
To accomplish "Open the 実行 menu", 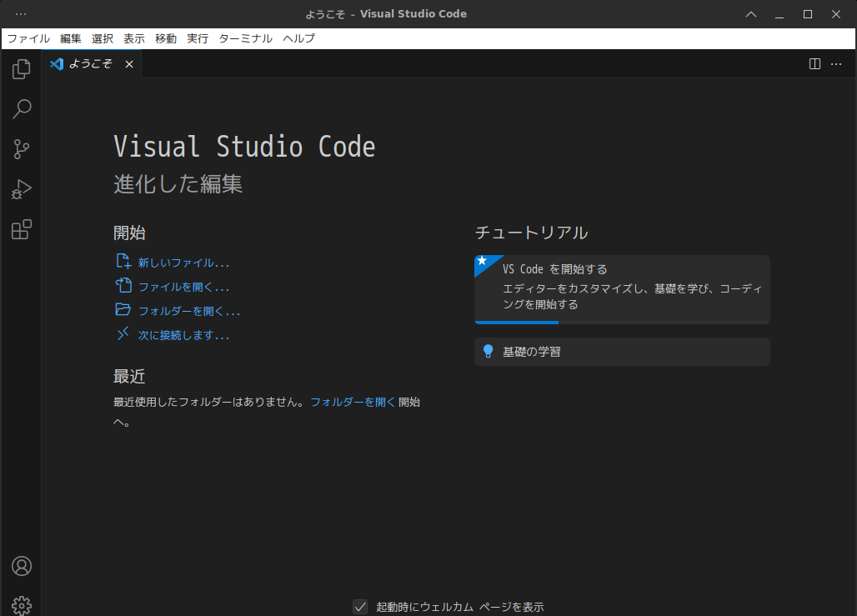I will pyautogui.click(x=198, y=38).
